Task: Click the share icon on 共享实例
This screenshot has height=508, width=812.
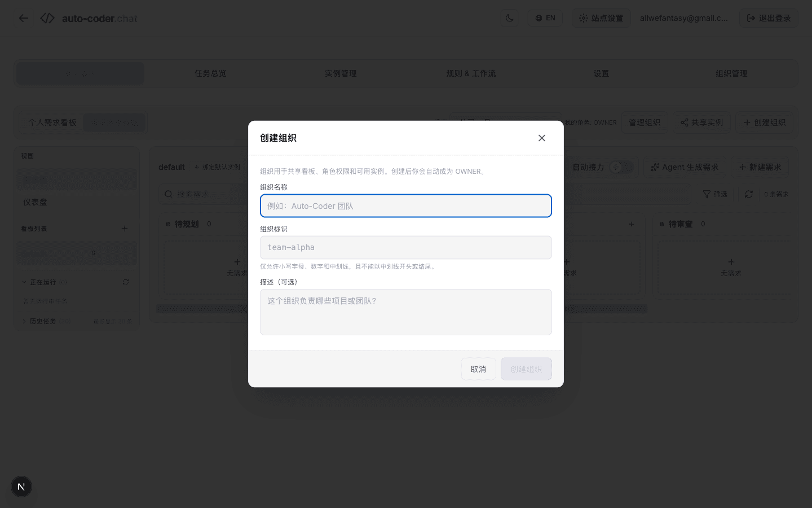Action: tap(684, 122)
